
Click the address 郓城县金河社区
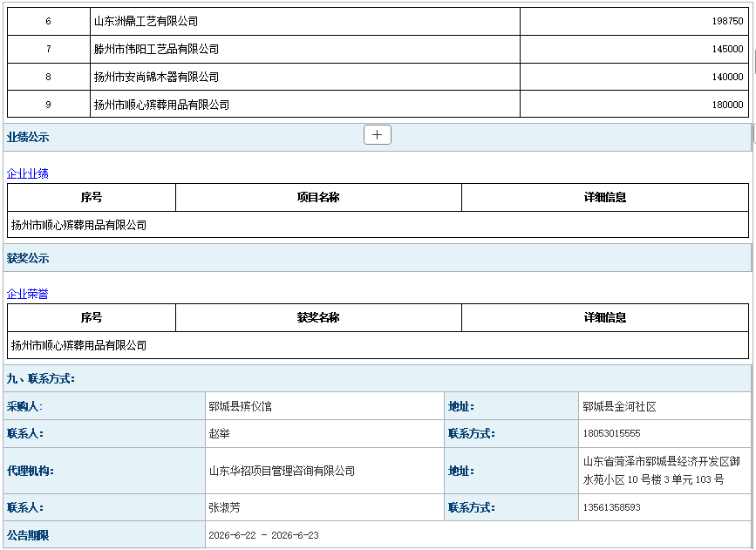(x=619, y=406)
